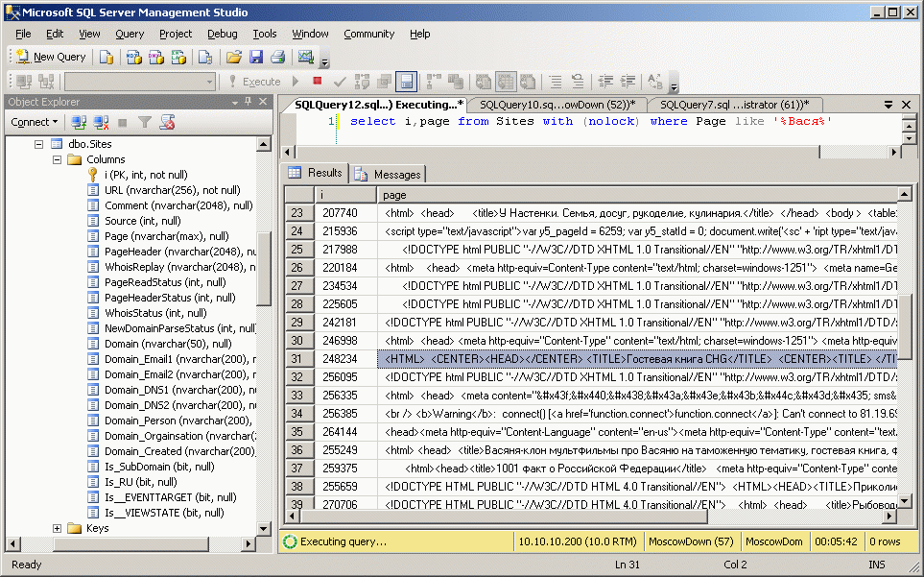924x577 pixels.
Task: Toggle Auto Hide pin on Object Explorer
Action: (249, 102)
